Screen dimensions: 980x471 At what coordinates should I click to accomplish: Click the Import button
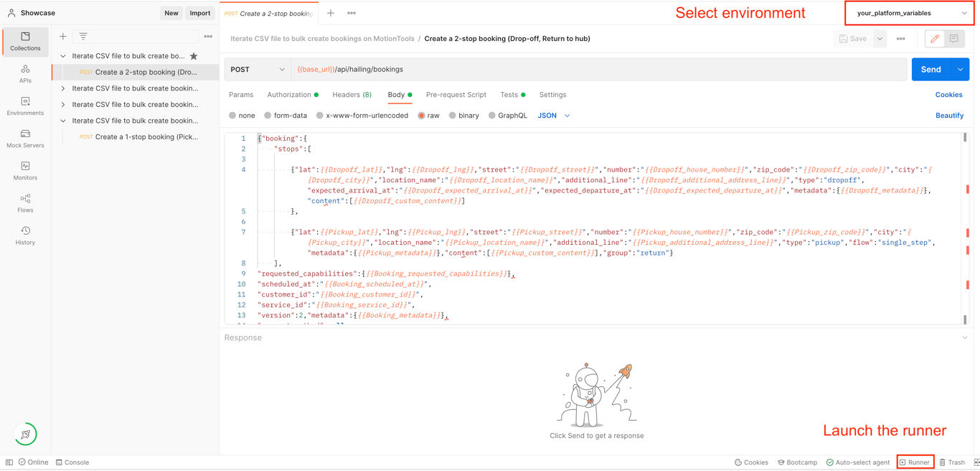pos(200,13)
